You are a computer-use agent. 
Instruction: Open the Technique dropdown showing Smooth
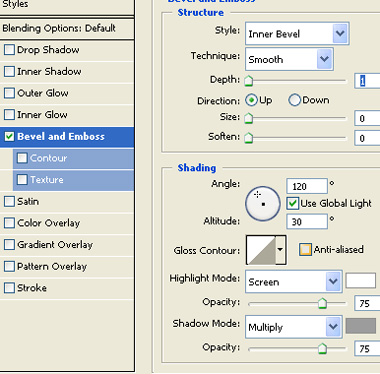pos(289,59)
